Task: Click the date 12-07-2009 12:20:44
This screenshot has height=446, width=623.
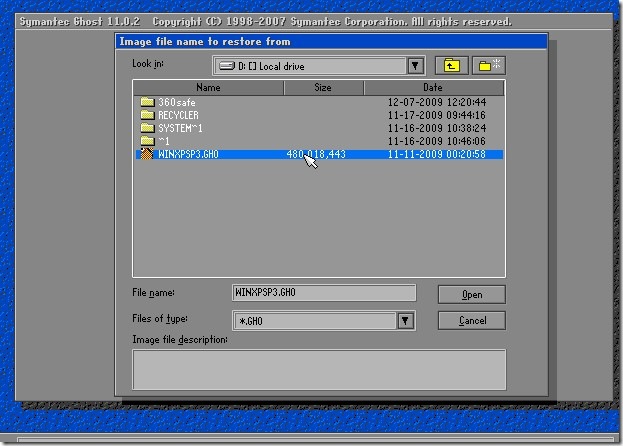Action: [437, 102]
